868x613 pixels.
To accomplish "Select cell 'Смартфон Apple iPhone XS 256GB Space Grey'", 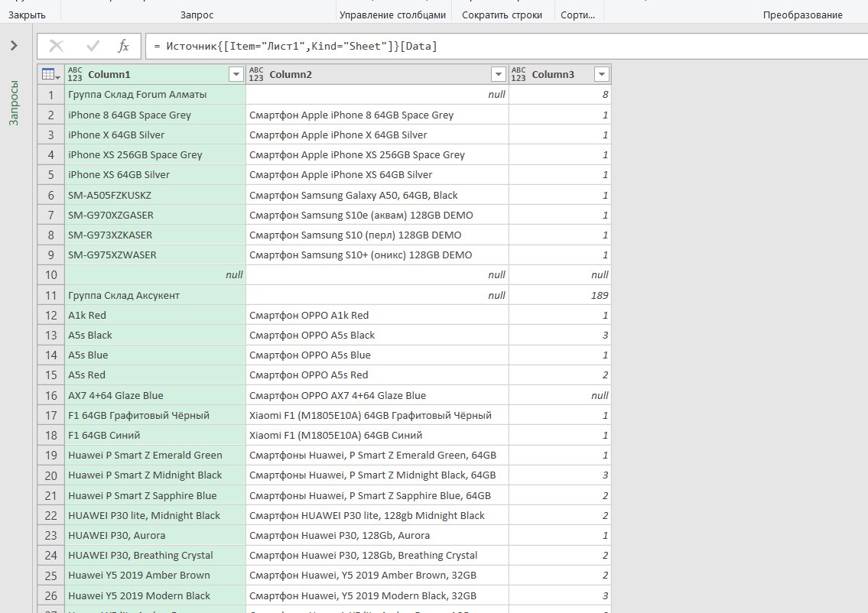I will pos(377,155).
